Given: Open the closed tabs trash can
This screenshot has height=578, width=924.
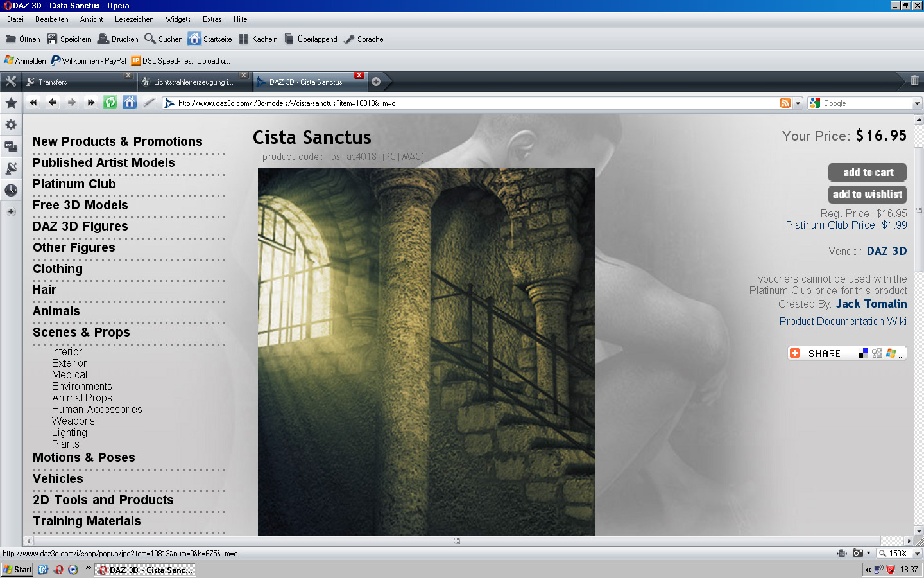Looking at the screenshot, I should tap(914, 82).
